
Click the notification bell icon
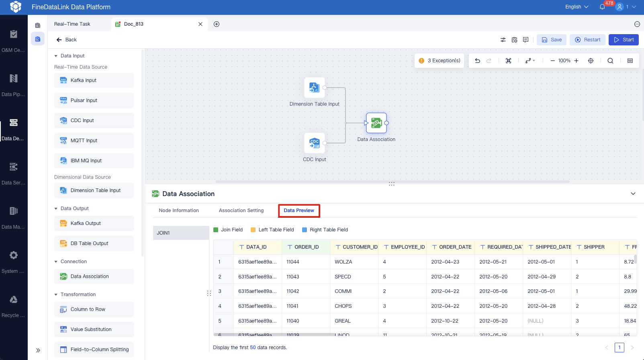tap(602, 7)
